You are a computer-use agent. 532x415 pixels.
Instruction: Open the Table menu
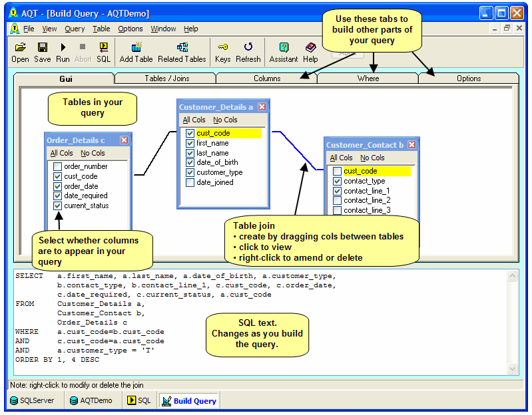(x=101, y=29)
